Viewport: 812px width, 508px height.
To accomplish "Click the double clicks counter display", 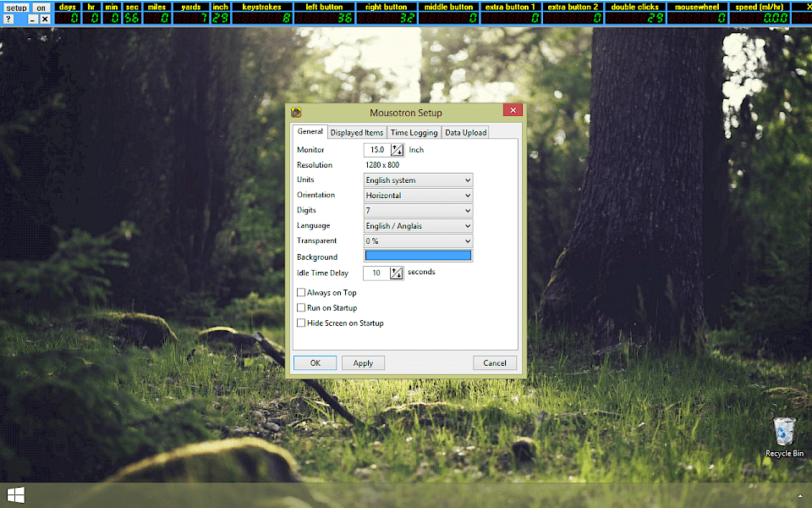I will coord(635,18).
